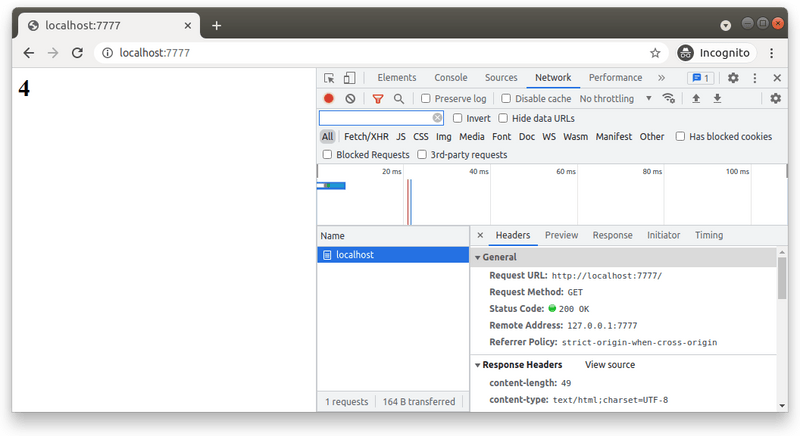Close the DevTools panel

[x=777, y=78]
